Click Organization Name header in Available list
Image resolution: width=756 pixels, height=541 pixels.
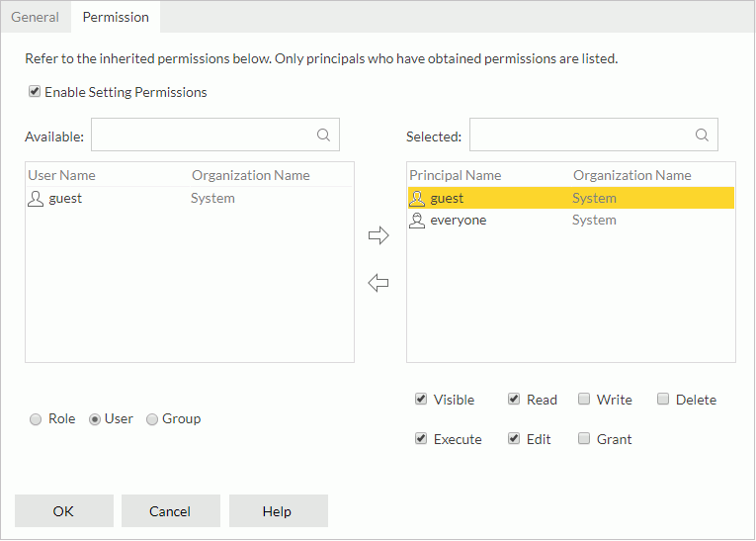251,175
